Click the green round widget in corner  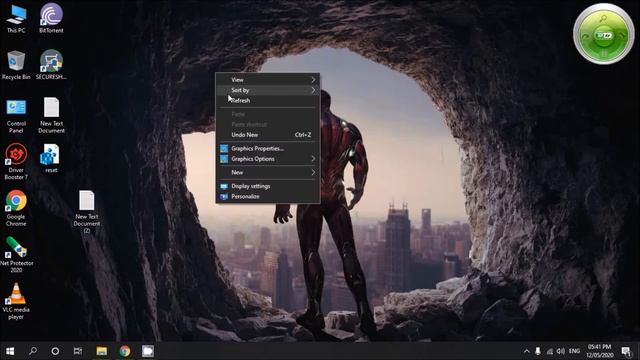[604, 34]
